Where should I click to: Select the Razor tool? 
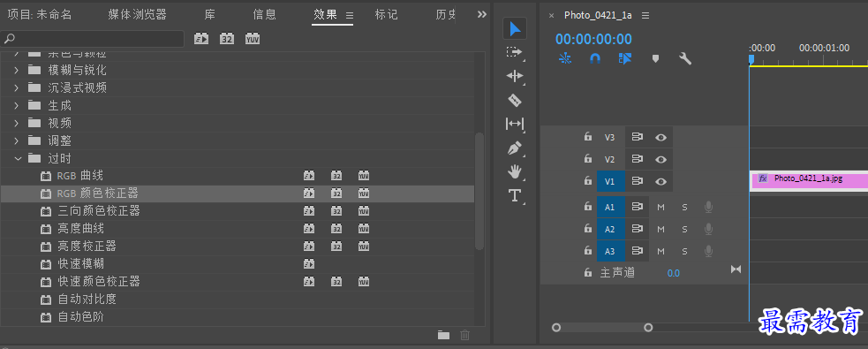tap(514, 100)
